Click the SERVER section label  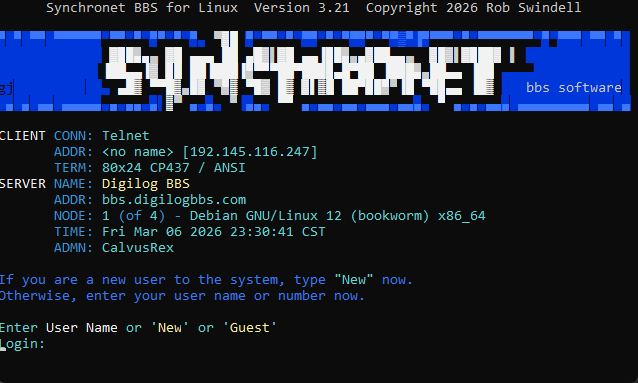click(23, 184)
